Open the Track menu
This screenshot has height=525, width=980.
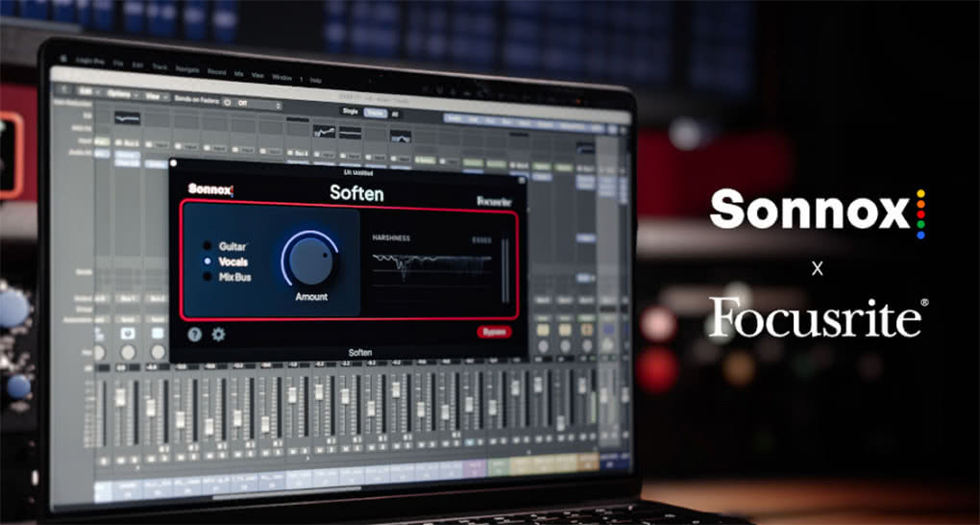(x=160, y=67)
